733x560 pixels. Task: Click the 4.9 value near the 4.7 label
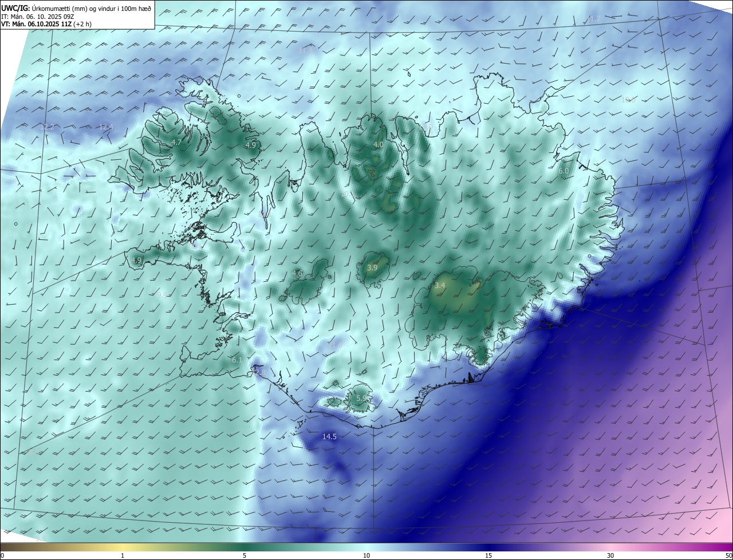pyautogui.click(x=250, y=145)
